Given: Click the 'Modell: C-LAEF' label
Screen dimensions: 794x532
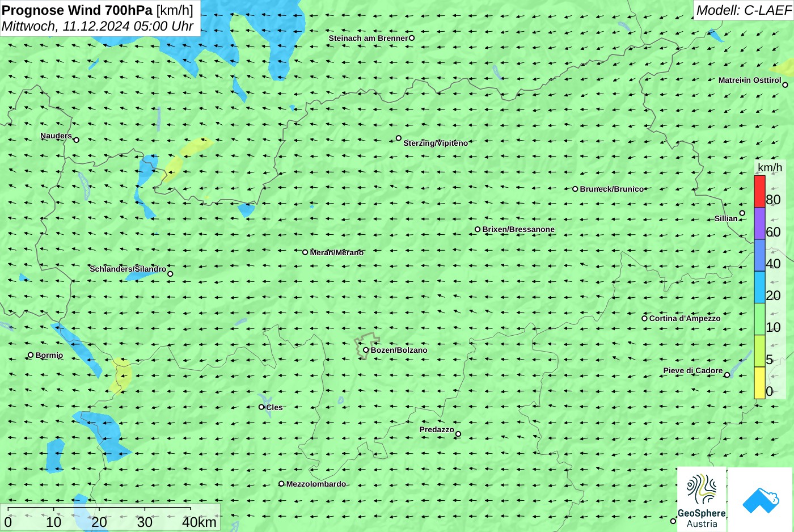Looking at the screenshot, I should 744,10.
